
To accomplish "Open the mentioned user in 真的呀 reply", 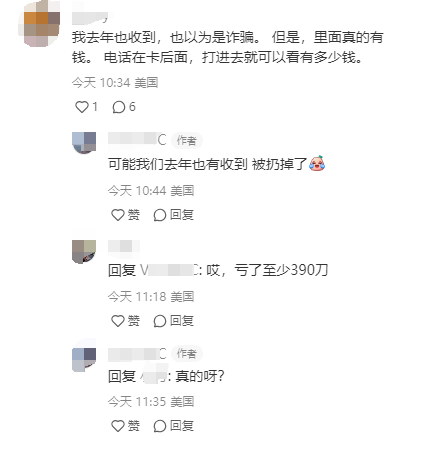I will (153, 376).
